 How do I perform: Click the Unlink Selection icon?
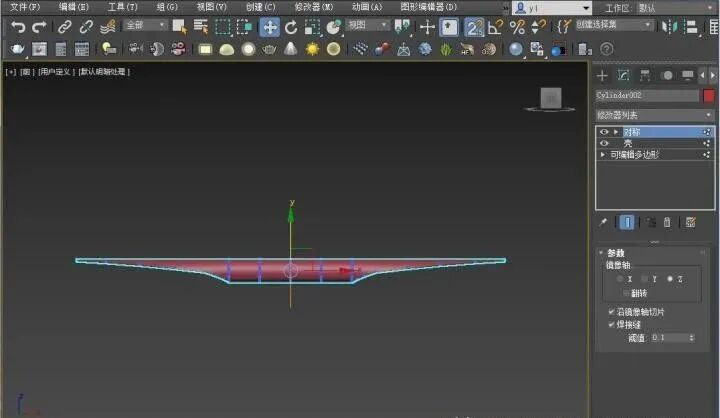[86, 27]
